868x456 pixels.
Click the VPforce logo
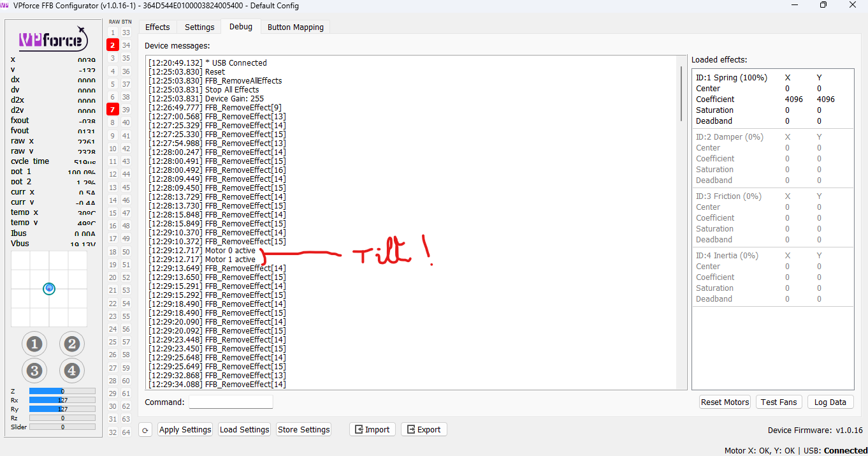point(52,40)
